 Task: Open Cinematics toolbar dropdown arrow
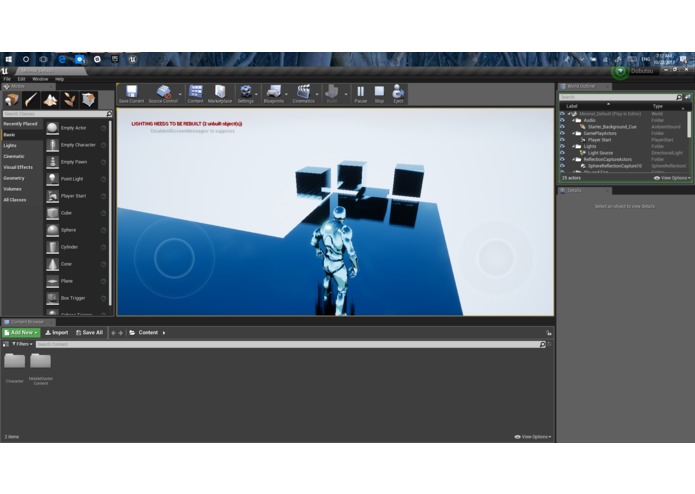tap(317, 94)
